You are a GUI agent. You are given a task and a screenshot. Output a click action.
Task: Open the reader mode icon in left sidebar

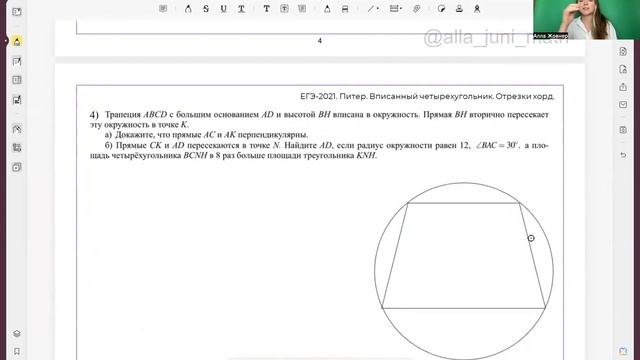[x=17, y=12]
